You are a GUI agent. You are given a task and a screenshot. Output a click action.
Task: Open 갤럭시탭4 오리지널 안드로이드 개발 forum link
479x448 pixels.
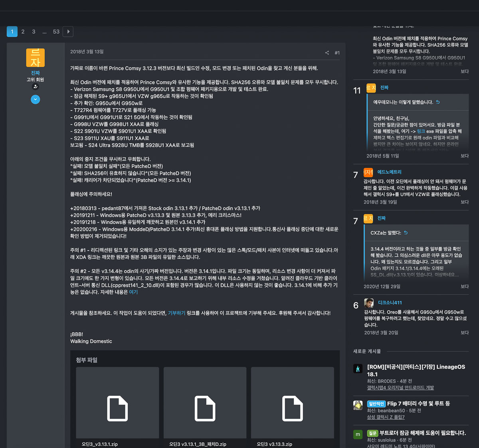400,388
